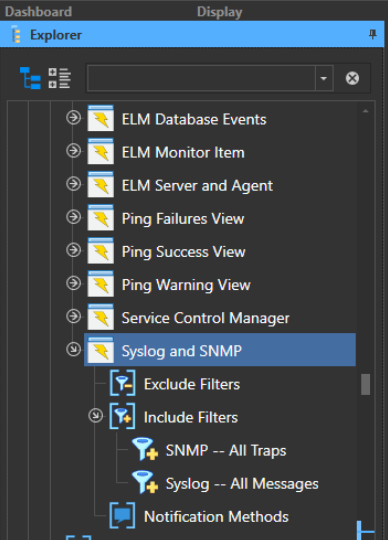Click the SNMP All Traps filter icon
Viewport: 388px width, 540px height.
145,449
